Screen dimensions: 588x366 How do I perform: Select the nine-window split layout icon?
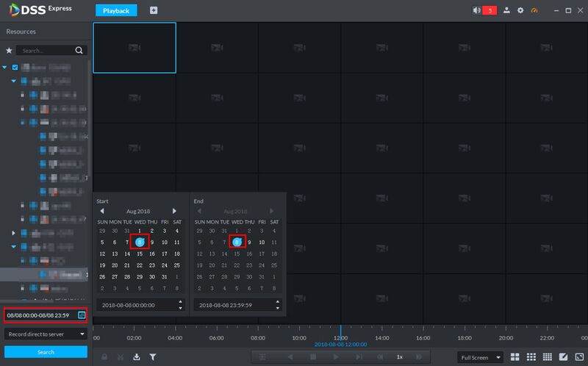click(x=531, y=357)
